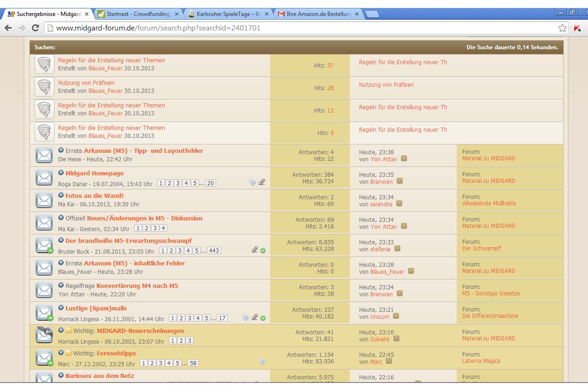
Task: Open the Allwissende Müllhalde forum link
Action: click(x=489, y=204)
